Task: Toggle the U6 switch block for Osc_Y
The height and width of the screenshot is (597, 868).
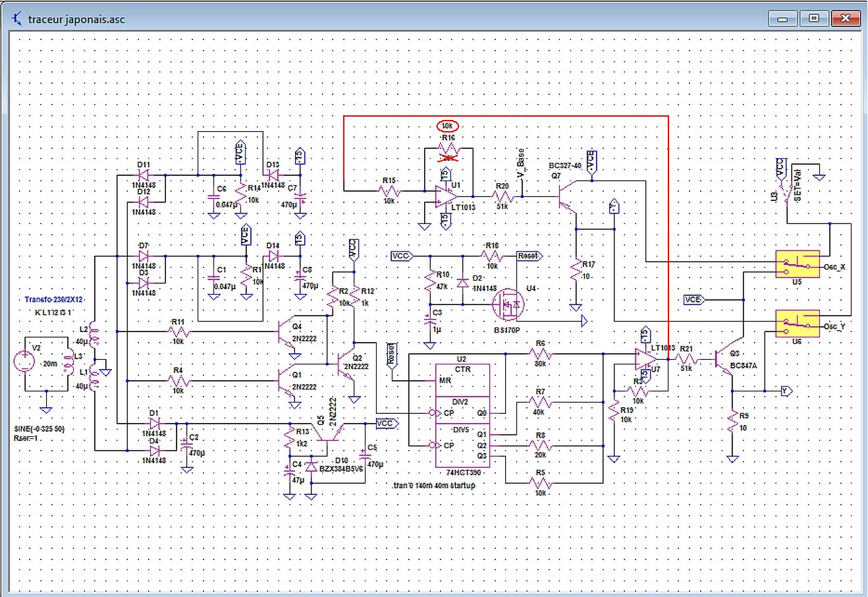Action: [x=797, y=325]
